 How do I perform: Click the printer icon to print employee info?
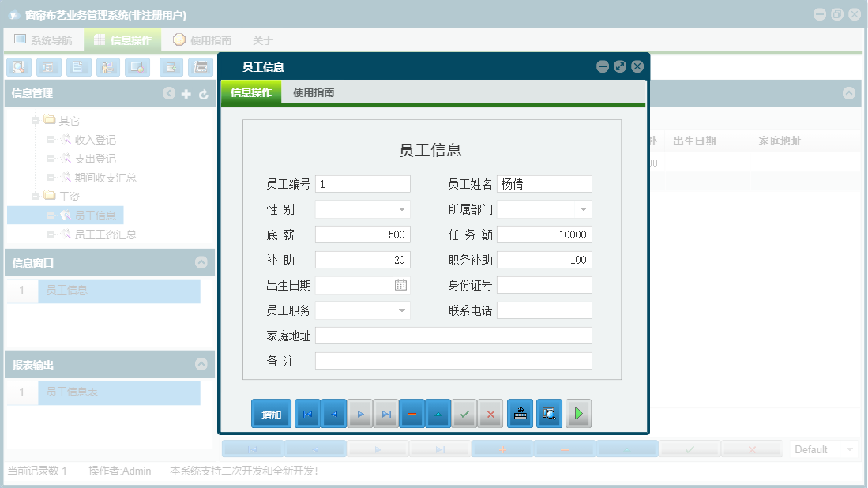click(x=520, y=413)
